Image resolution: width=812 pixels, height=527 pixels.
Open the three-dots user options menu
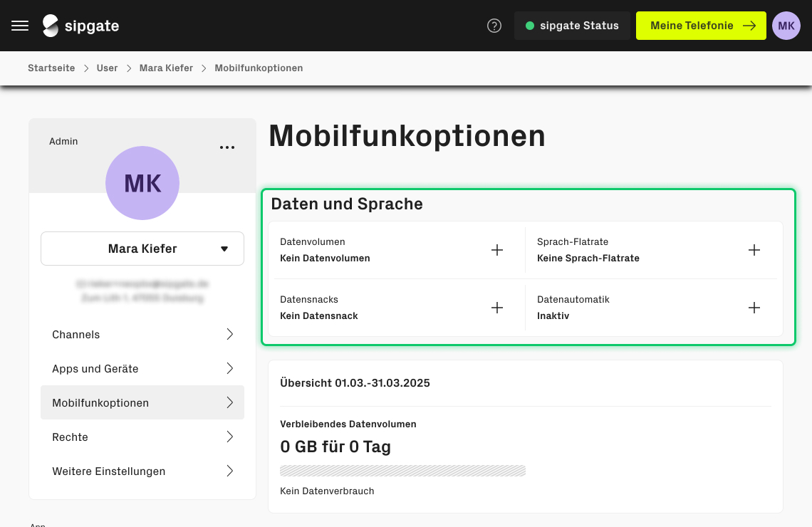pyautogui.click(x=227, y=147)
